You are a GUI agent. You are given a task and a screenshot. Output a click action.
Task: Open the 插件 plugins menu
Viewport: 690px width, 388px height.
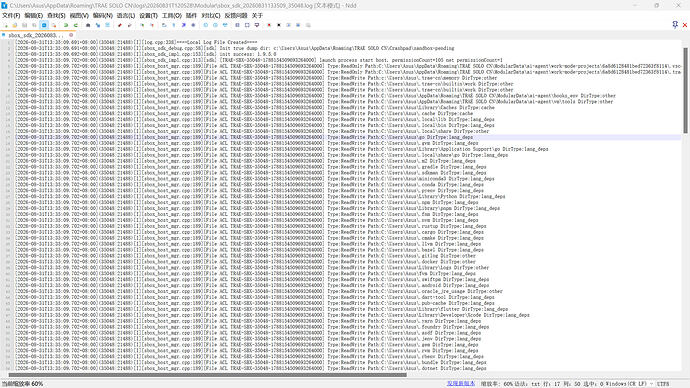[x=191, y=15]
